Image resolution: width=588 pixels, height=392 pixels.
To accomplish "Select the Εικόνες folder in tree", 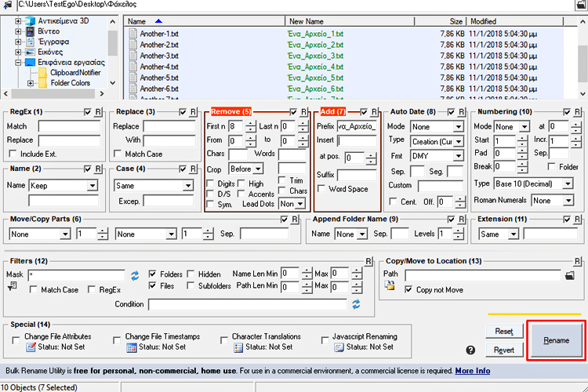I will [50, 52].
